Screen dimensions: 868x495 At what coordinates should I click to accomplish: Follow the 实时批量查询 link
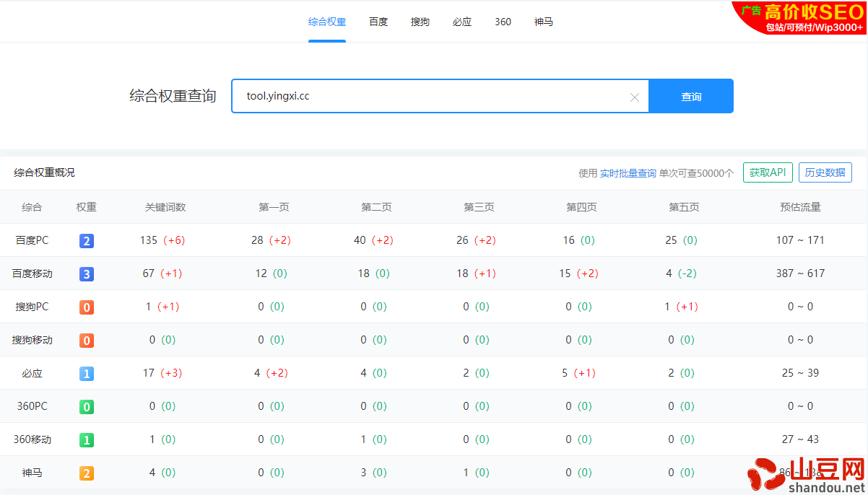628,173
